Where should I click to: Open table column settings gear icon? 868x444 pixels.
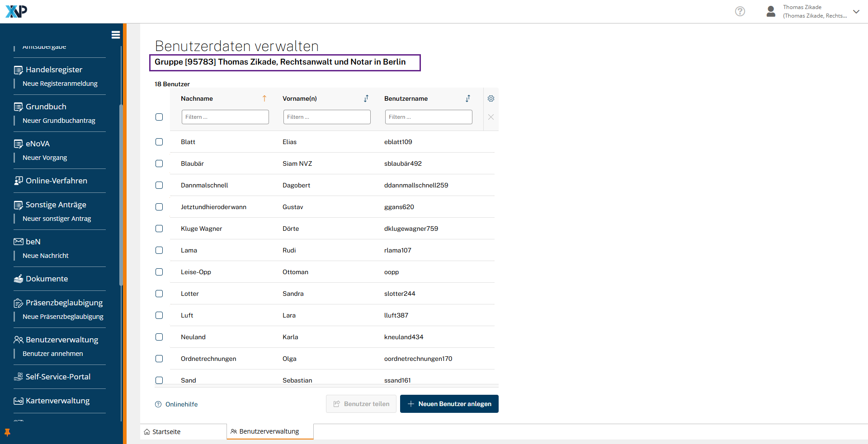[x=491, y=98]
